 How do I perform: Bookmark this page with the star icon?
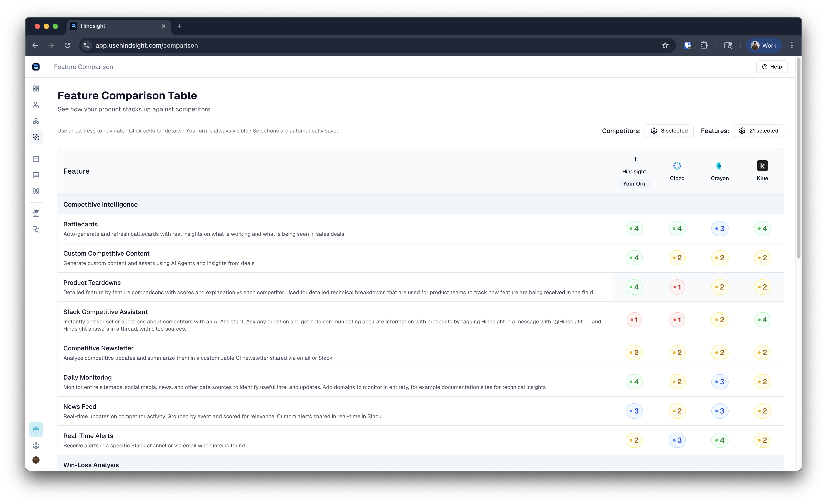pos(665,45)
